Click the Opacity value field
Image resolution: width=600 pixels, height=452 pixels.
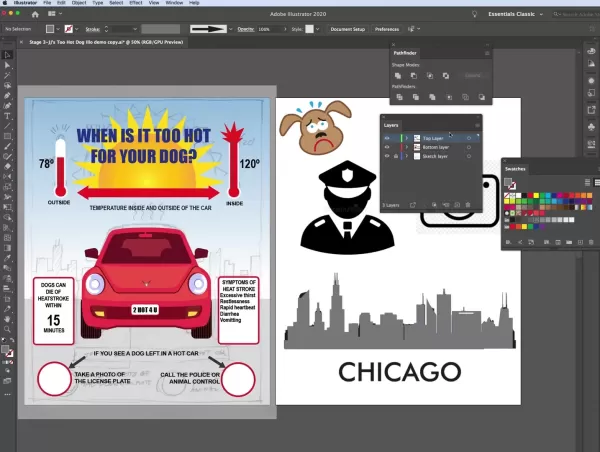tap(267, 30)
